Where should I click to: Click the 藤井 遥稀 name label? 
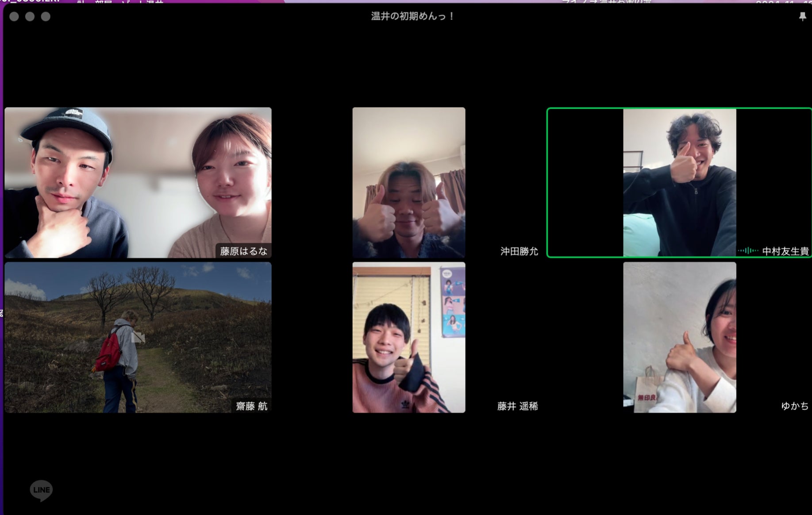pos(517,406)
